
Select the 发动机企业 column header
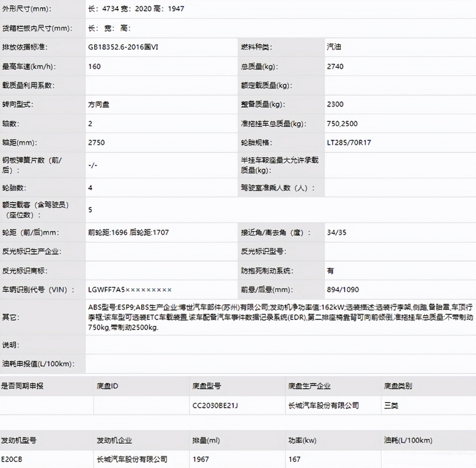(x=114, y=440)
